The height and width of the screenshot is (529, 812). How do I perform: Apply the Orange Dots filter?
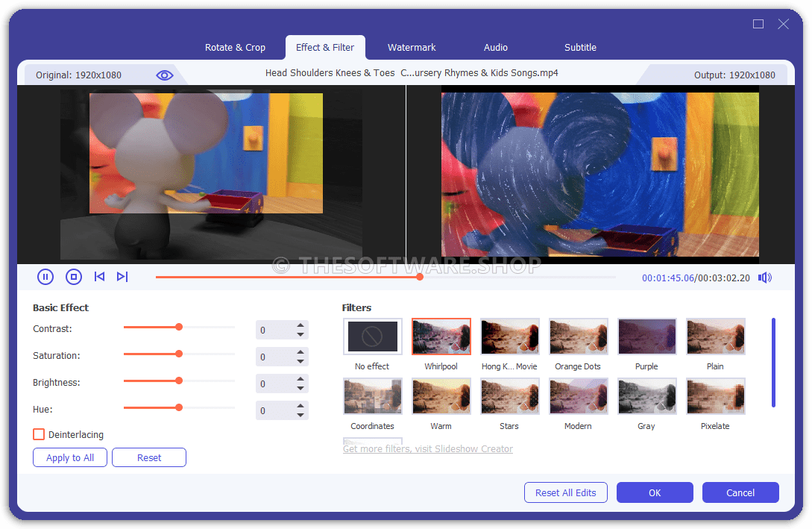point(579,337)
